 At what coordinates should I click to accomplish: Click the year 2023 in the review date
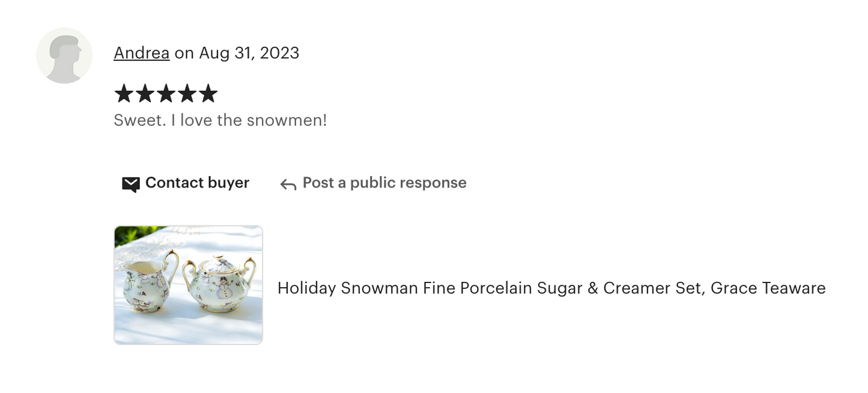[x=279, y=53]
